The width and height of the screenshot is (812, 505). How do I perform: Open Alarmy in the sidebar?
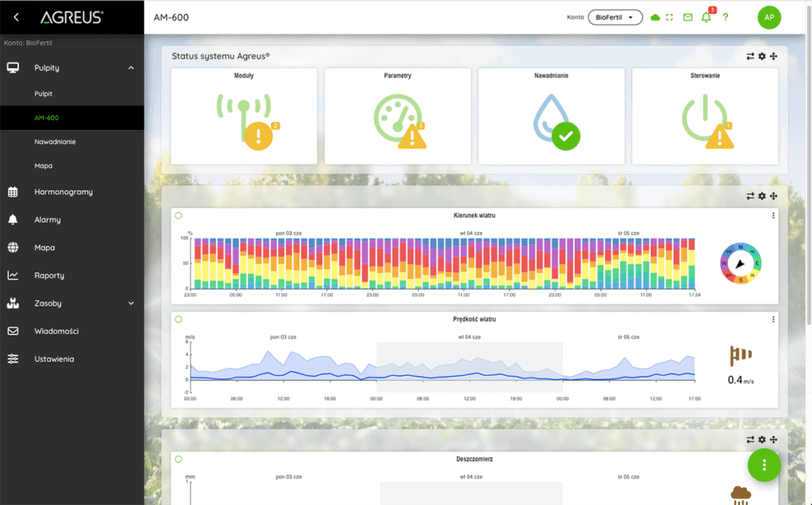[x=48, y=220]
